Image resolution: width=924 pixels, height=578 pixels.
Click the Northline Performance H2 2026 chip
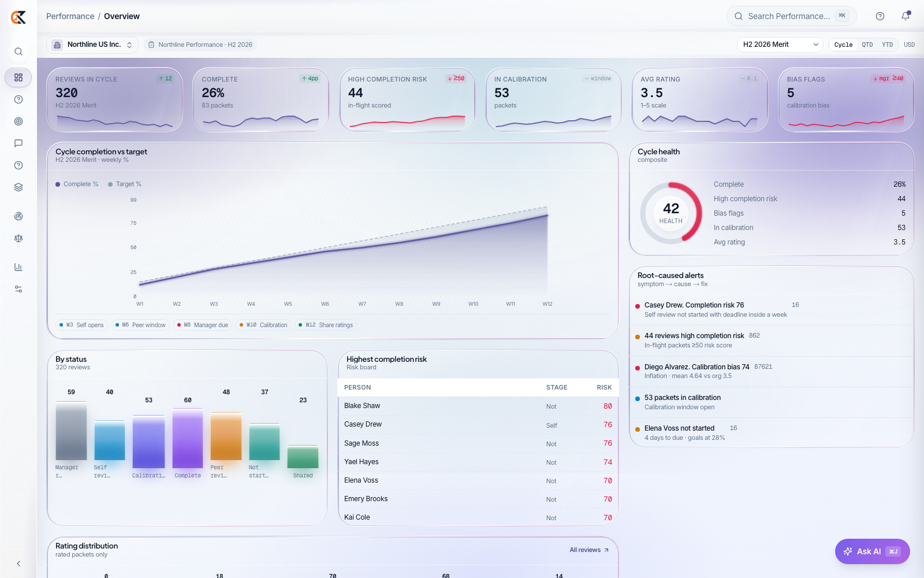200,45
